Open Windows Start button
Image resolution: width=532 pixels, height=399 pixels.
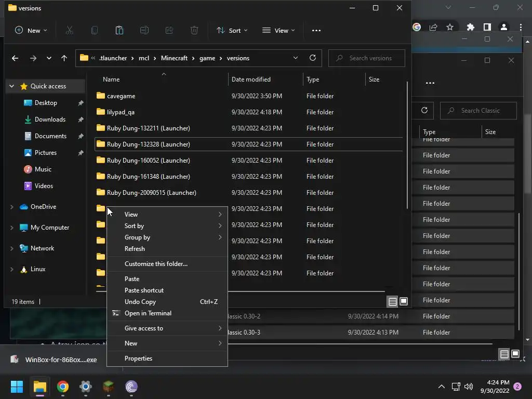click(x=17, y=387)
